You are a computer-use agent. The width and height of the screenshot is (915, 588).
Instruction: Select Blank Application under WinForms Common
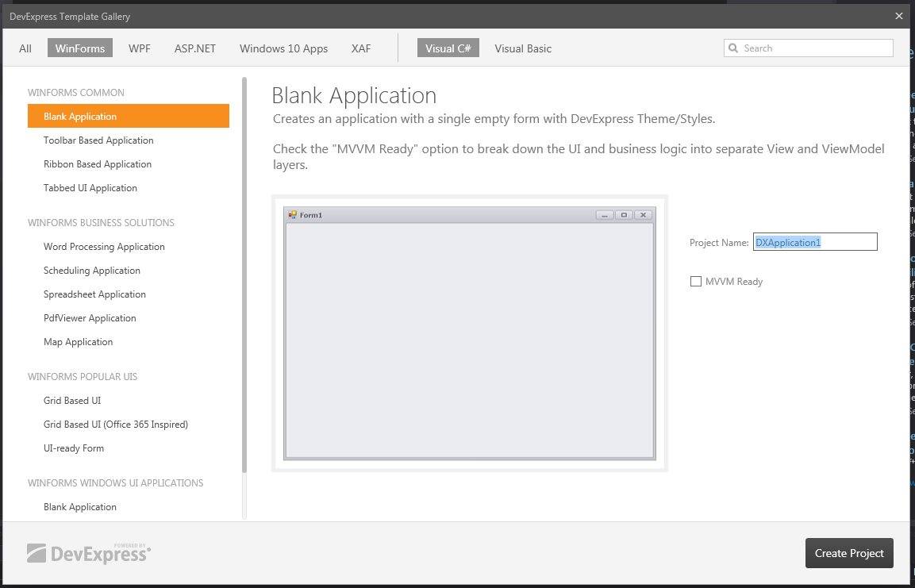coord(129,116)
